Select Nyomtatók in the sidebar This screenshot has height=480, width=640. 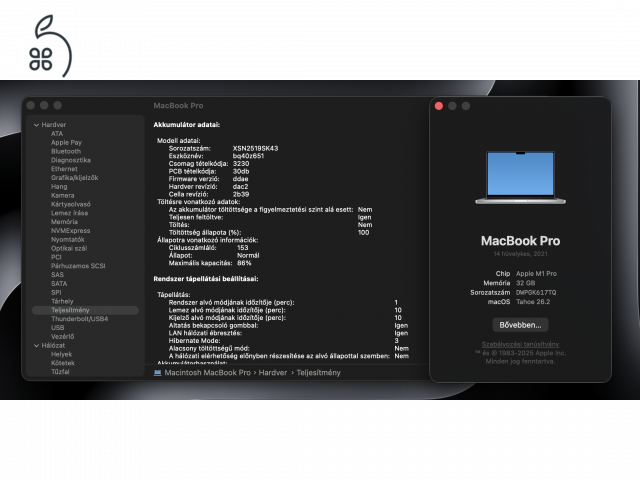[x=68, y=240]
